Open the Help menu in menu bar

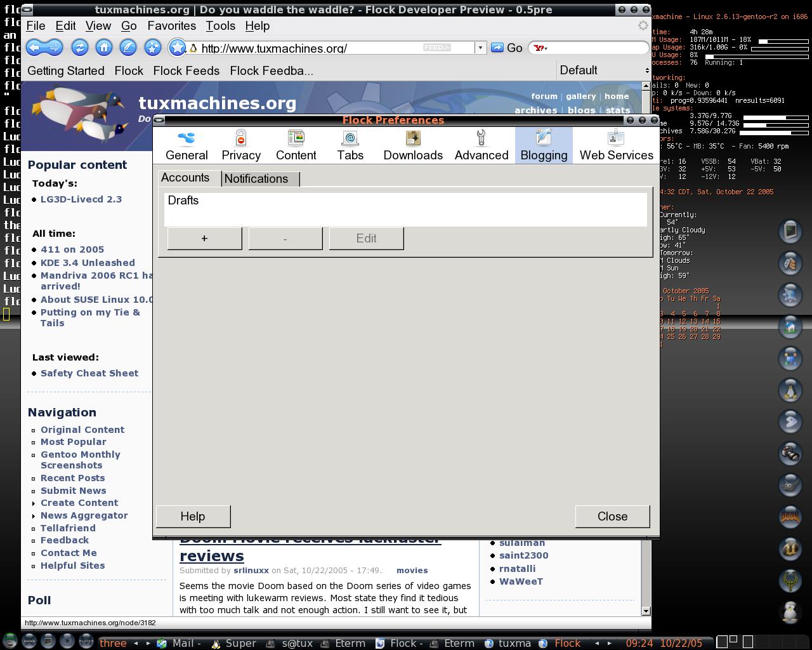257,26
